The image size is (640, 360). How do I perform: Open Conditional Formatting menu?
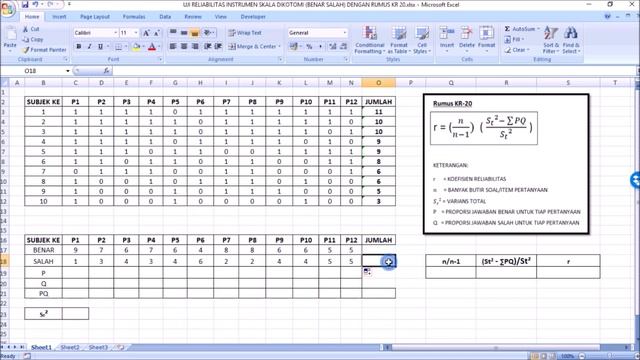tap(369, 40)
